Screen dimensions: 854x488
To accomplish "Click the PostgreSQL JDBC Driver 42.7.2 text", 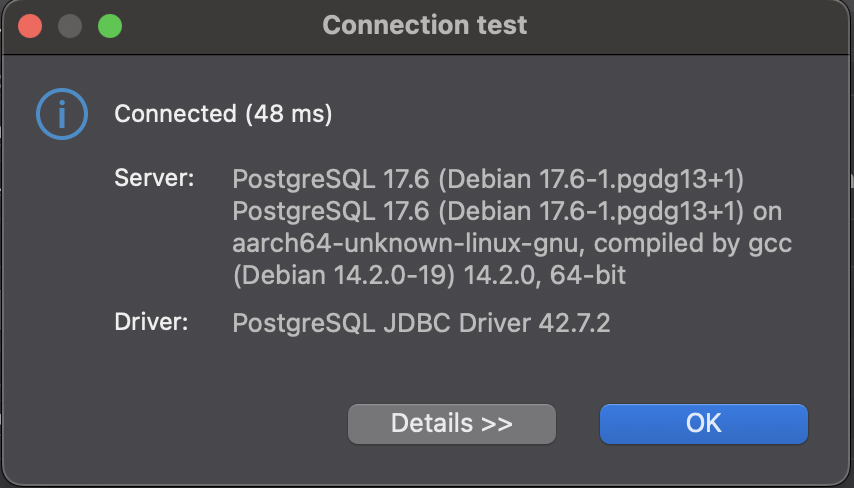I will point(421,323).
